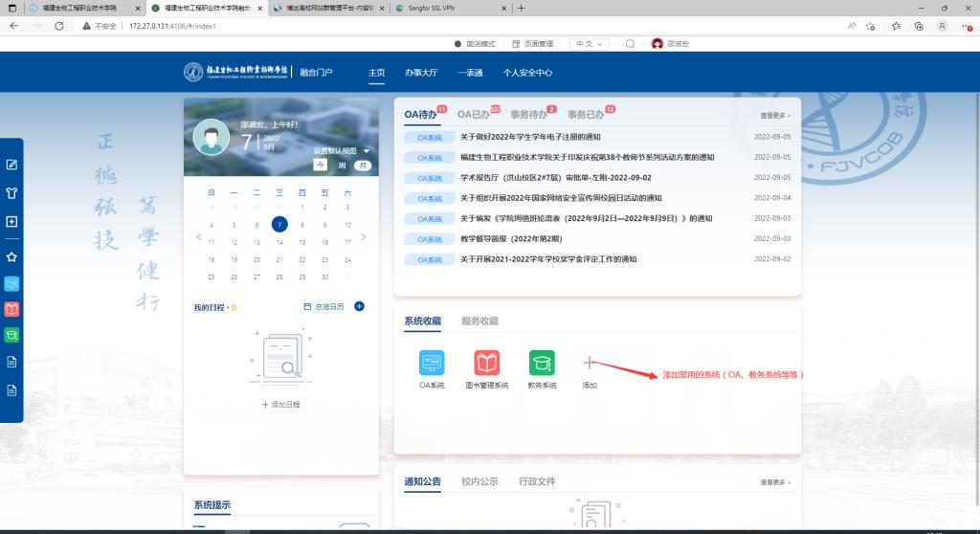Screen dimensions: 980x534
Task: Launch the 教务系统 graduation cap icon
Action: click(x=542, y=363)
